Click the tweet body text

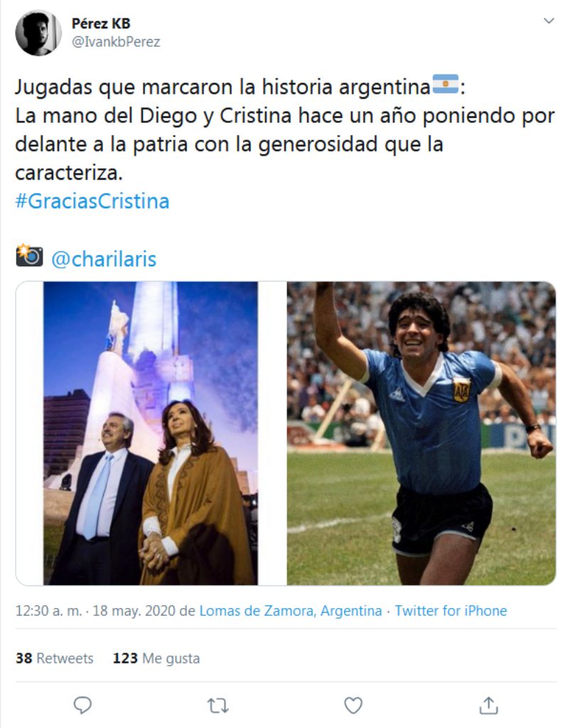click(285, 130)
